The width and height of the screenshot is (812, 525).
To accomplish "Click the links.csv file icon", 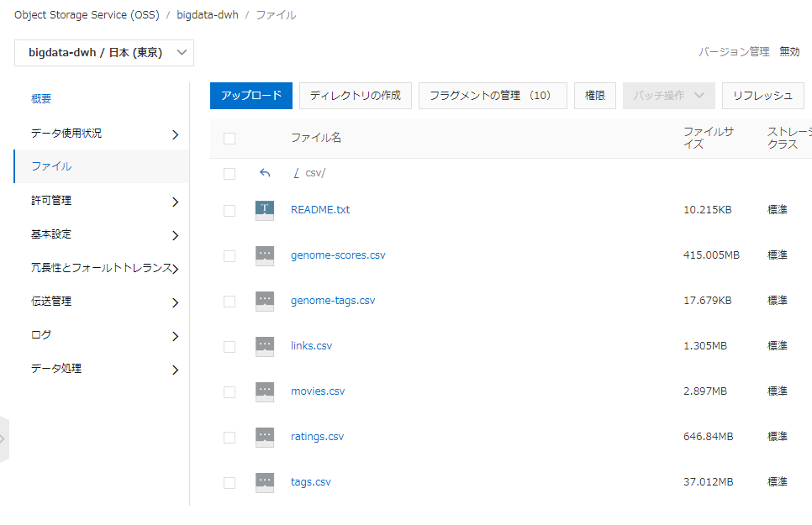I will point(265,346).
